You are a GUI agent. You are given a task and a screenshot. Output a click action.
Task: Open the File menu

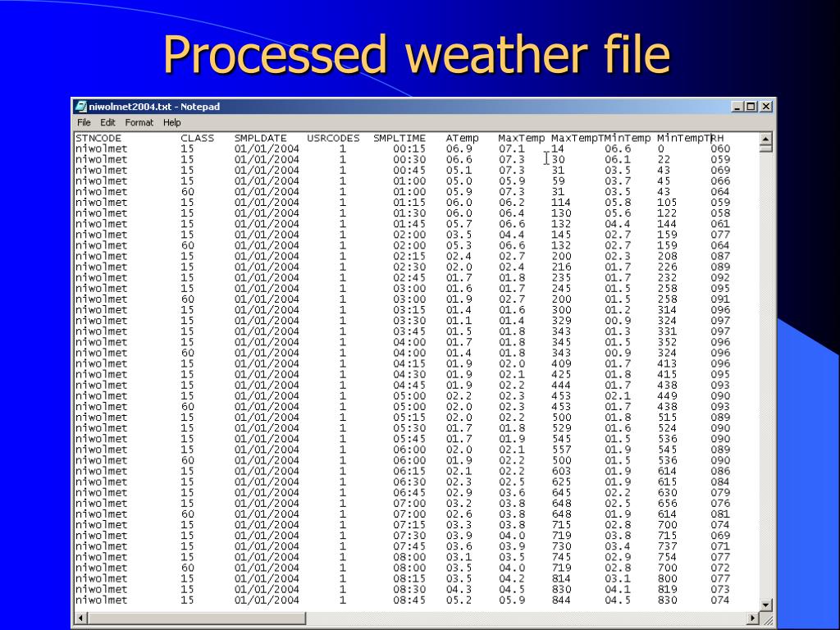click(x=84, y=123)
